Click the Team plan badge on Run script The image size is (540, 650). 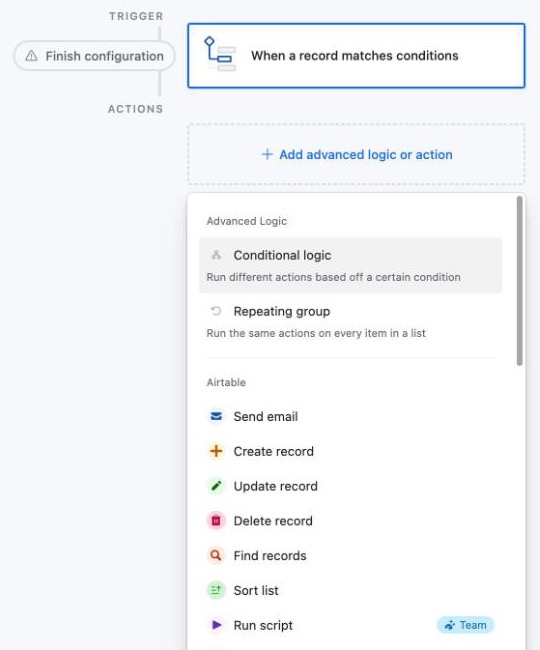[x=465, y=625]
